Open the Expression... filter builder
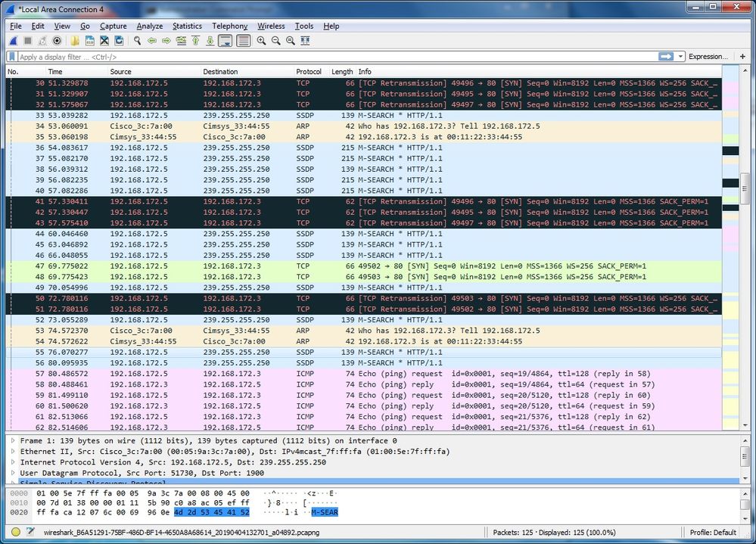The width and height of the screenshot is (756, 544). 708,57
